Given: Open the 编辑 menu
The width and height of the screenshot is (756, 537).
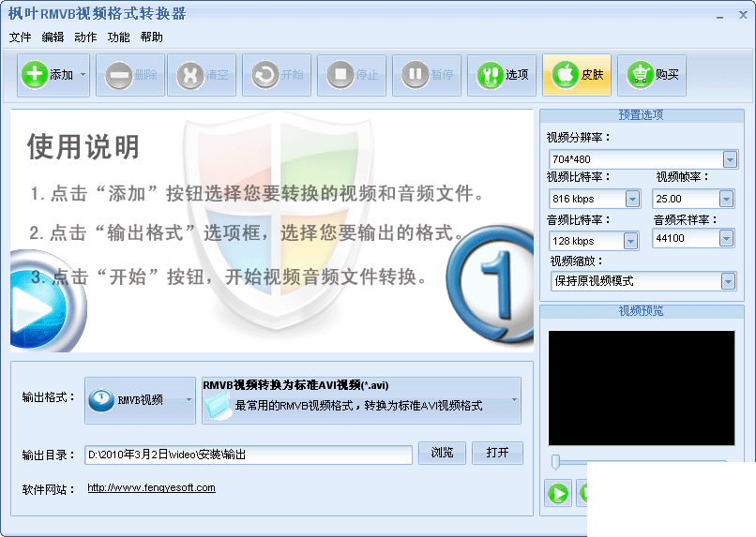Looking at the screenshot, I should pos(53,37).
